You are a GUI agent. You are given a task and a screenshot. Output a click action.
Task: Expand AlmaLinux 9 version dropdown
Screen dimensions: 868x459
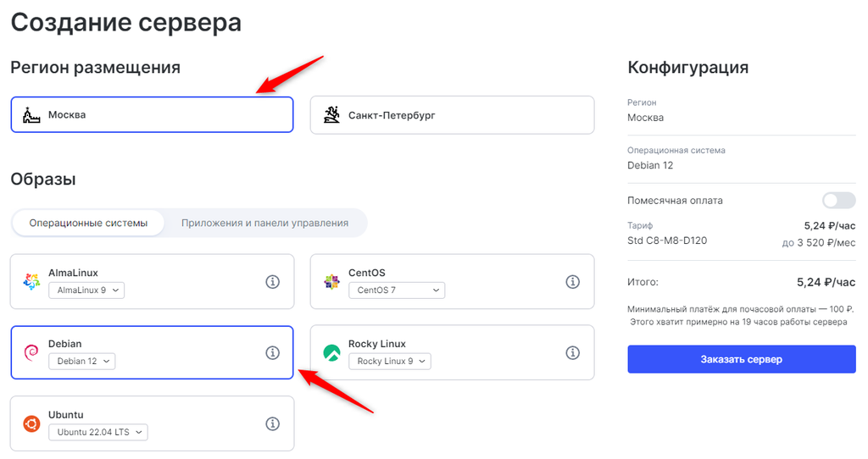86,290
